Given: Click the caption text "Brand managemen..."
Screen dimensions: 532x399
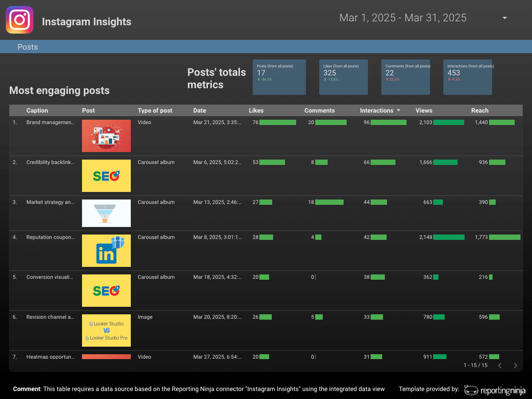Looking at the screenshot, I should (x=51, y=122).
